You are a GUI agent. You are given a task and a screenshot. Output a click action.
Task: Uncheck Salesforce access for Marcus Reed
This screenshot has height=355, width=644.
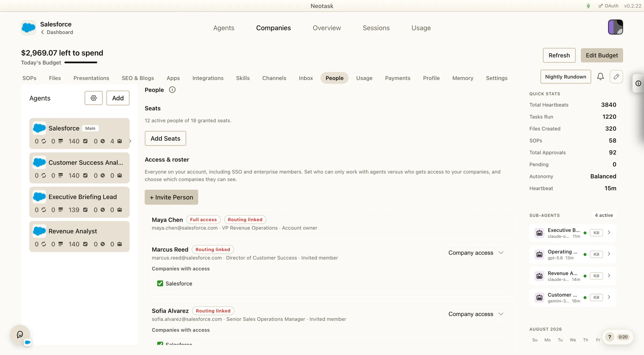coord(160,283)
